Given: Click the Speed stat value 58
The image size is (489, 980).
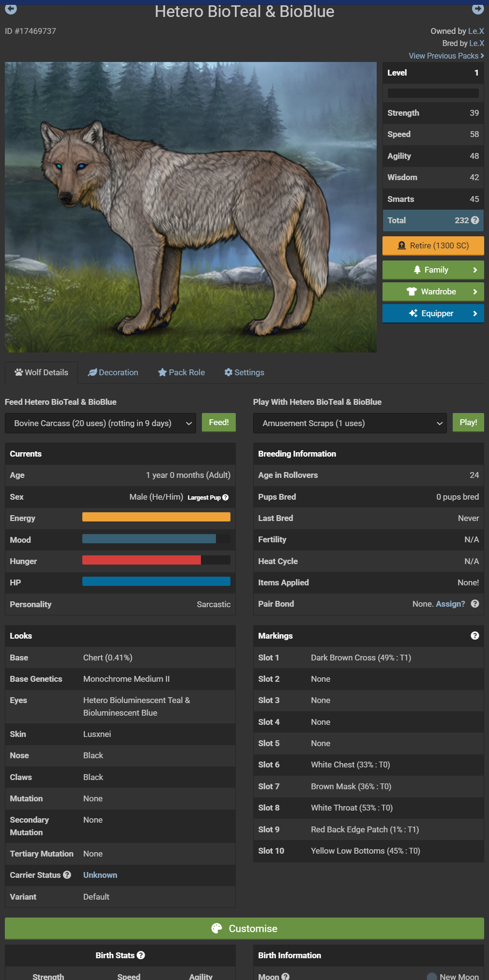Looking at the screenshot, I should [x=474, y=134].
